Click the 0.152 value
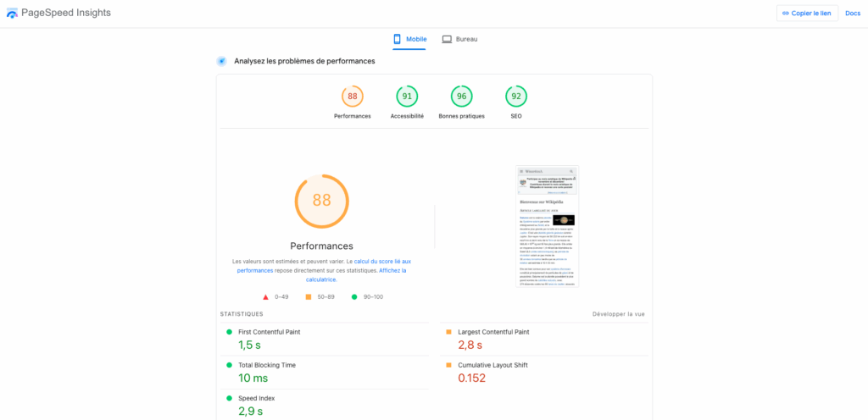This screenshot has width=868, height=420. coord(471,378)
